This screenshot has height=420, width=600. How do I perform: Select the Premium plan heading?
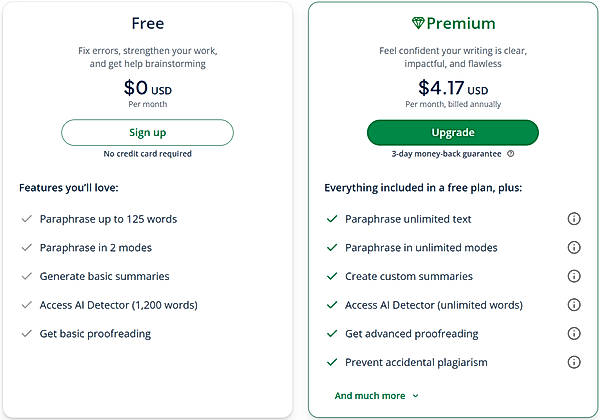pyautogui.click(x=462, y=23)
